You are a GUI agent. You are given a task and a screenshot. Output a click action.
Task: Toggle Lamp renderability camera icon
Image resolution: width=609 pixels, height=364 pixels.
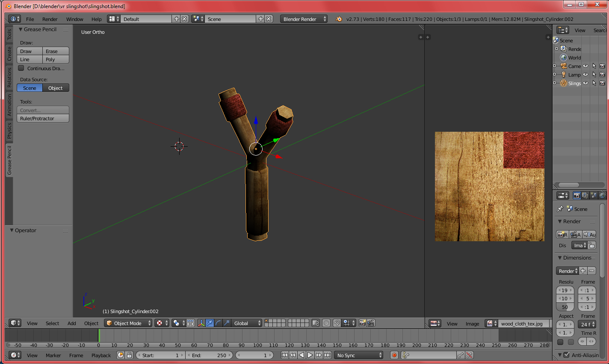602,75
